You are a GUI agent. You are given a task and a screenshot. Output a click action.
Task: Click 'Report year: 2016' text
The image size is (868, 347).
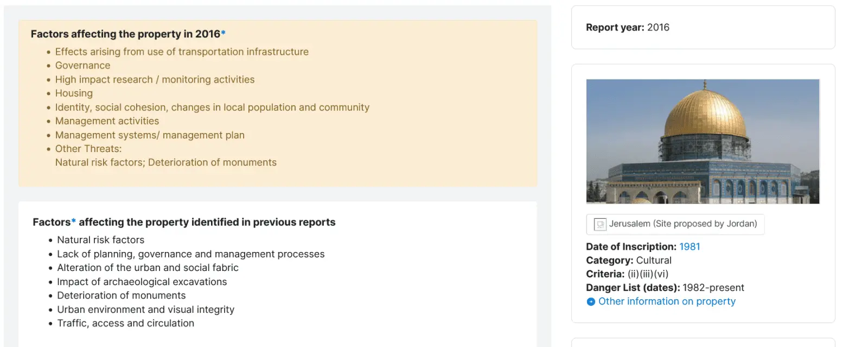[628, 27]
